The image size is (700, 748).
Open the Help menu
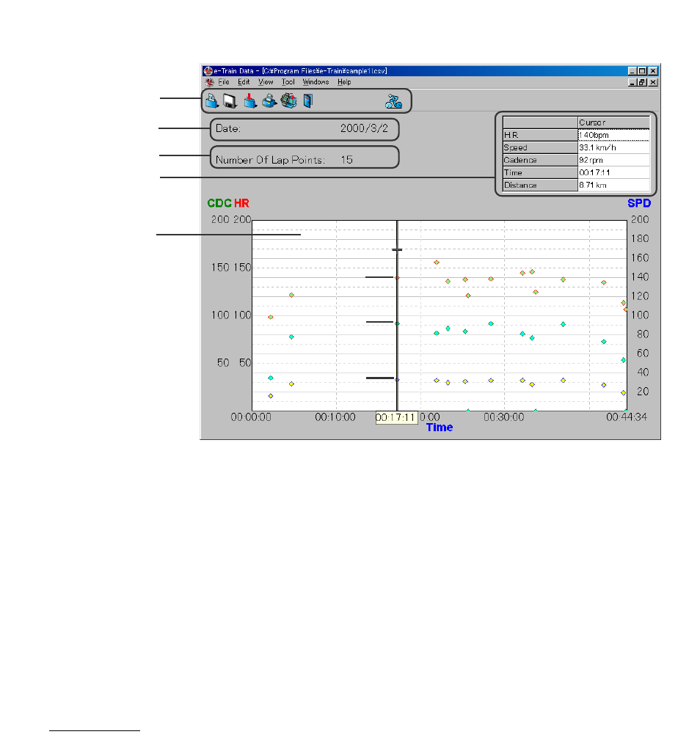pos(344,82)
